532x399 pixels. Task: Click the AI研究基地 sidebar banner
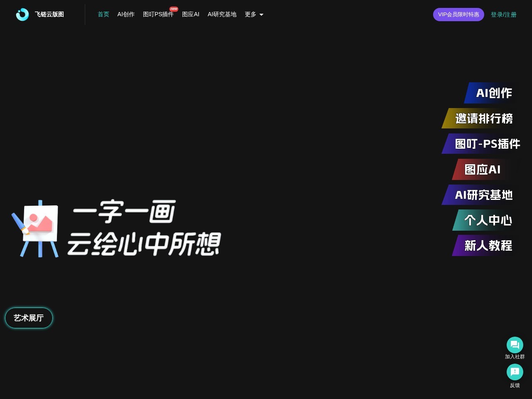(484, 195)
